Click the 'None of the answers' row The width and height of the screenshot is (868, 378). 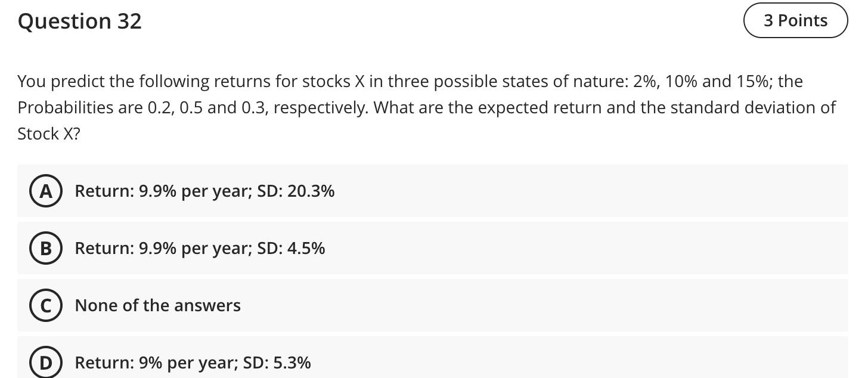click(537, 305)
